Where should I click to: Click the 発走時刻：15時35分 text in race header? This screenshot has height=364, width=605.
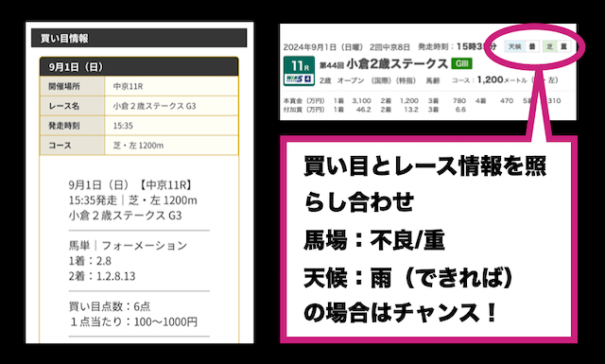[x=458, y=46]
